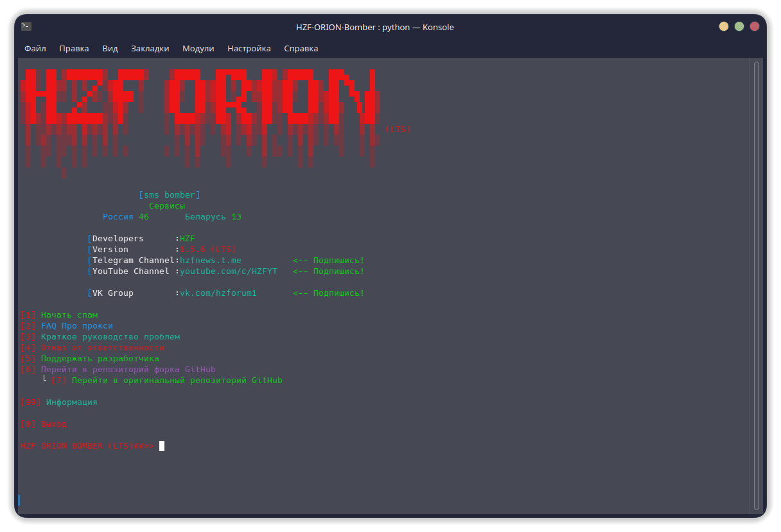The height and width of the screenshot is (532, 781).
Task: Click option [2] 'FAQ Про прокси'
Action: coord(67,325)
